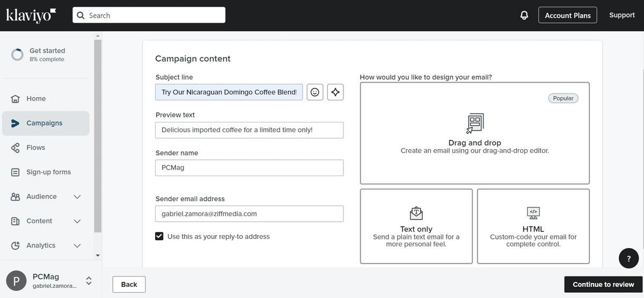Choose the Text only email option
The image size is (644, 298).
tap(416, 226)
